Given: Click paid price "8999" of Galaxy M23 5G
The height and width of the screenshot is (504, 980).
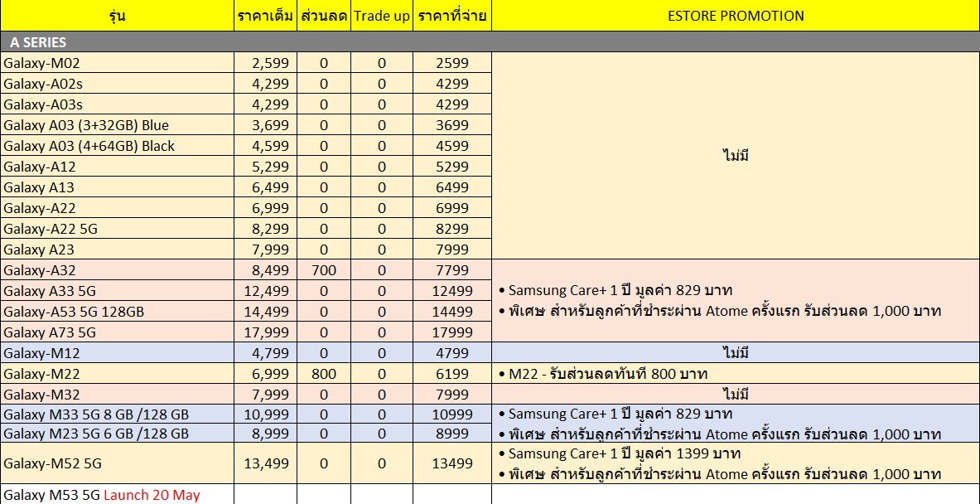Looking at the screenshot, I should point(451,434).
